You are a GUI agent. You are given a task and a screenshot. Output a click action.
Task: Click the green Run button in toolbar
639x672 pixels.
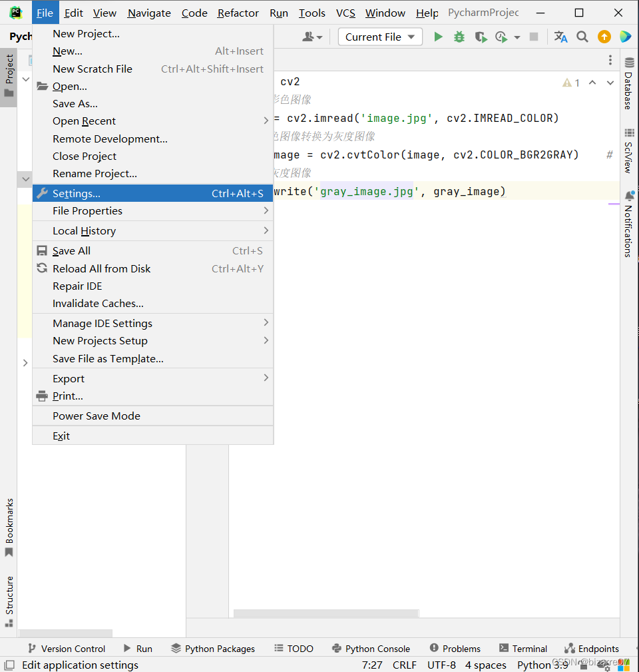438,37
